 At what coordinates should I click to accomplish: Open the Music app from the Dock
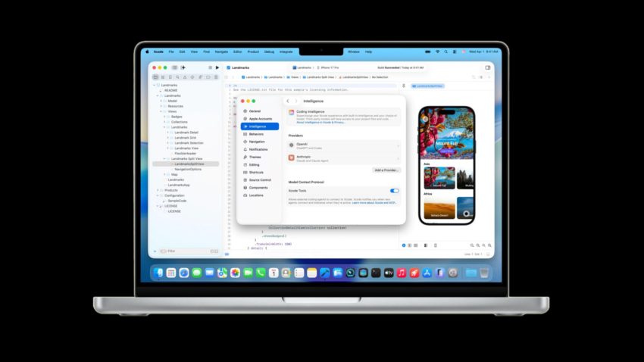[x=402, y=273]
